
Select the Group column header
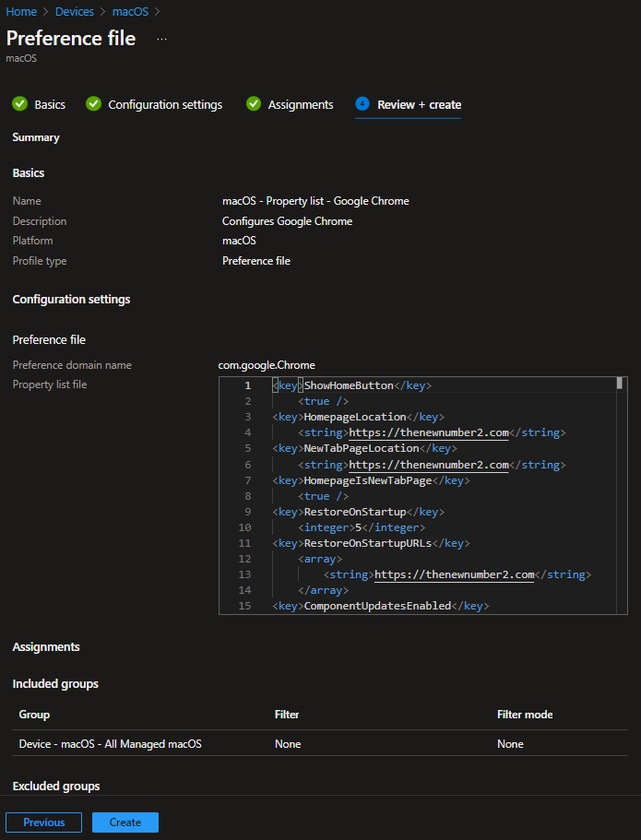34,715
